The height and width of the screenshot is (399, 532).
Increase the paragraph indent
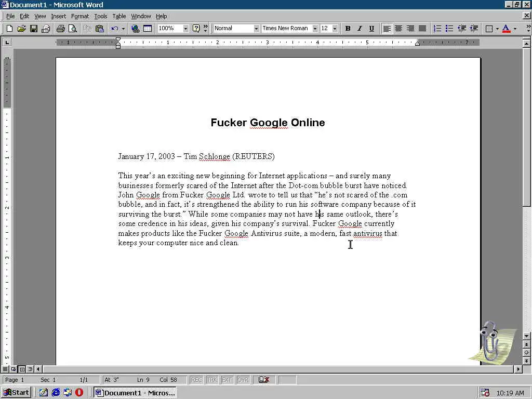coord(474,29)
